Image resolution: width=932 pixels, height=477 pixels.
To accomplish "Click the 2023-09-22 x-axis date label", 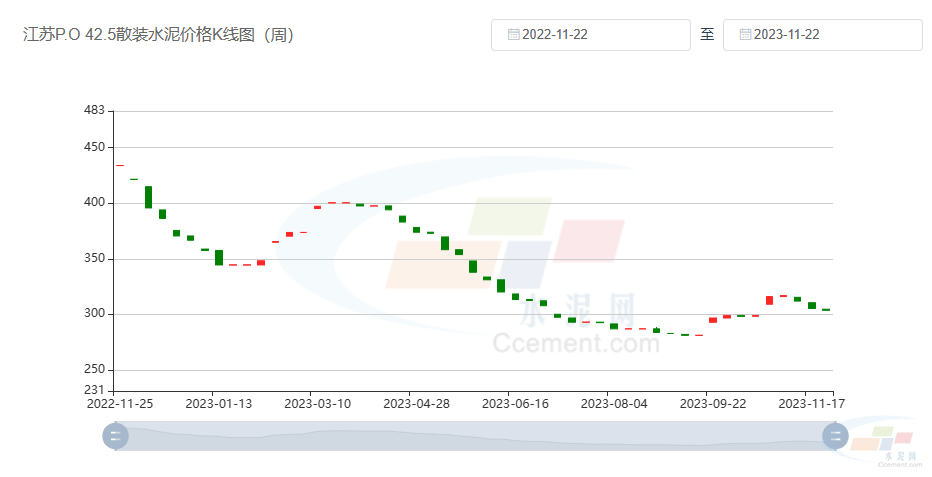I will [713, 404].
